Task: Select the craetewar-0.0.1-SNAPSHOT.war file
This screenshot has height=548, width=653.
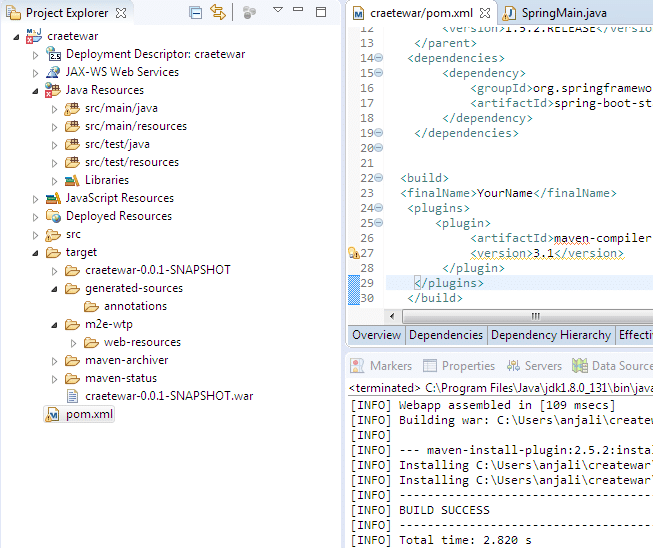Action: 169,396
